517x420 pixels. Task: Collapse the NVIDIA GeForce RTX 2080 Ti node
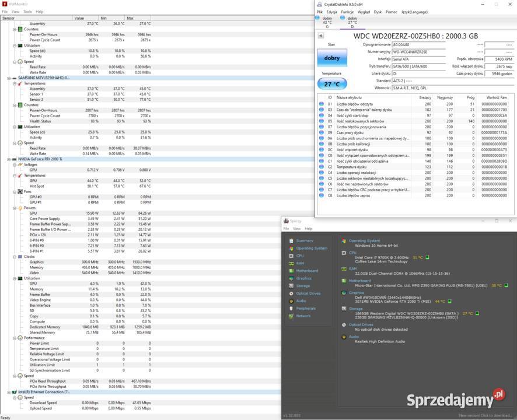(9, 159)
